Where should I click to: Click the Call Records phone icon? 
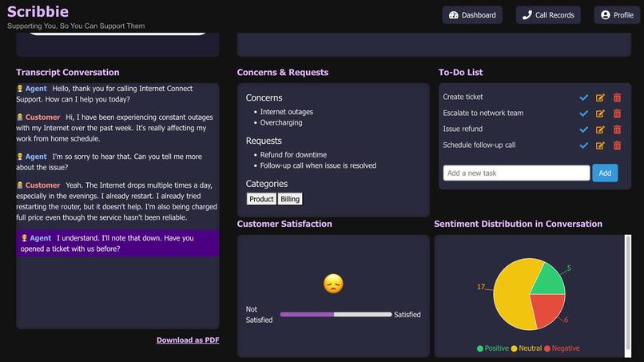click(527, 15)
